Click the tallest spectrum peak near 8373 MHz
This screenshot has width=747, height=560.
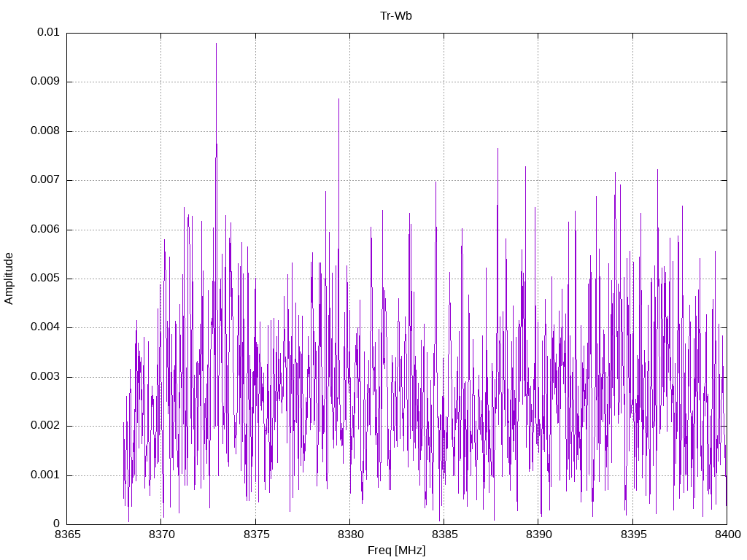[x=216, y=44]
